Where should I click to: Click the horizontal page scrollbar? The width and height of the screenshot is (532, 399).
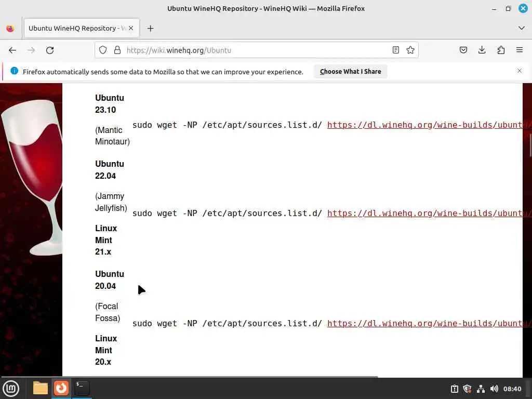(x=189, y=376)
